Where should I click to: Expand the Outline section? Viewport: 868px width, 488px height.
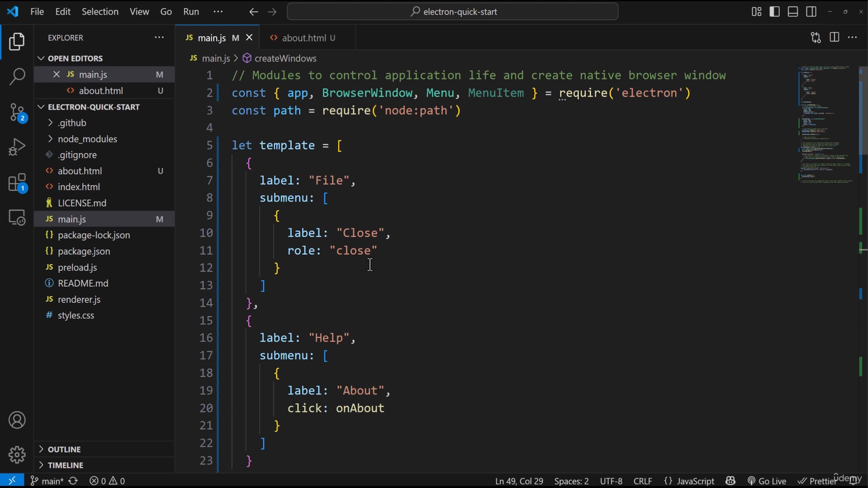point(104,449)
